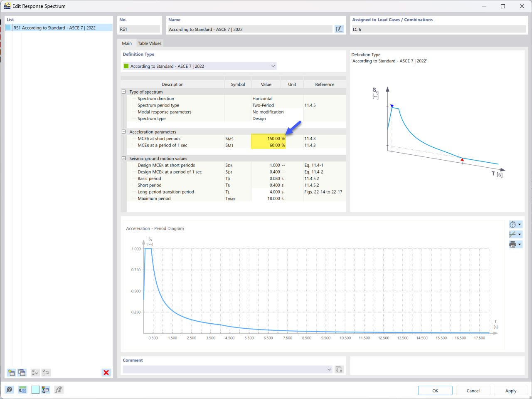532x399 pixels.
Task: Apply the response spectrum changes
Action: (510, 391)
